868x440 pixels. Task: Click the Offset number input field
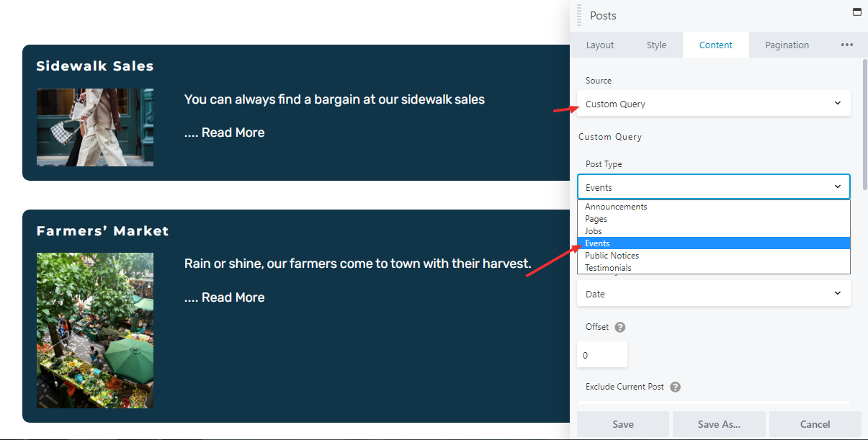602,355
